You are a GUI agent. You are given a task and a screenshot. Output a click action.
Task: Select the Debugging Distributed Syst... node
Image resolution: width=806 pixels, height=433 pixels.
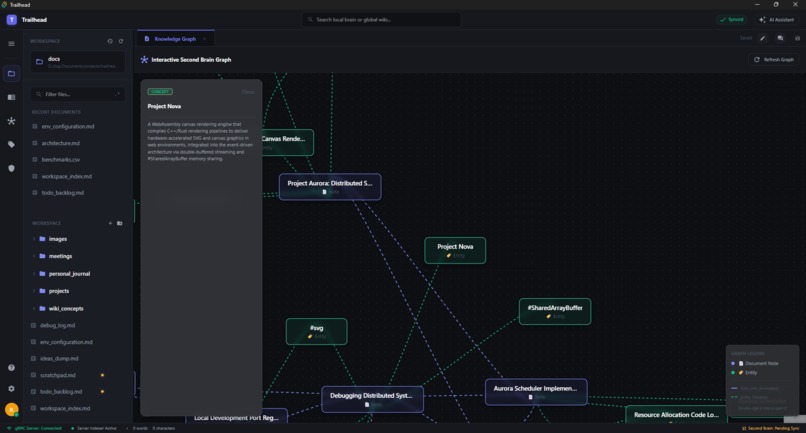click(372, 400)
